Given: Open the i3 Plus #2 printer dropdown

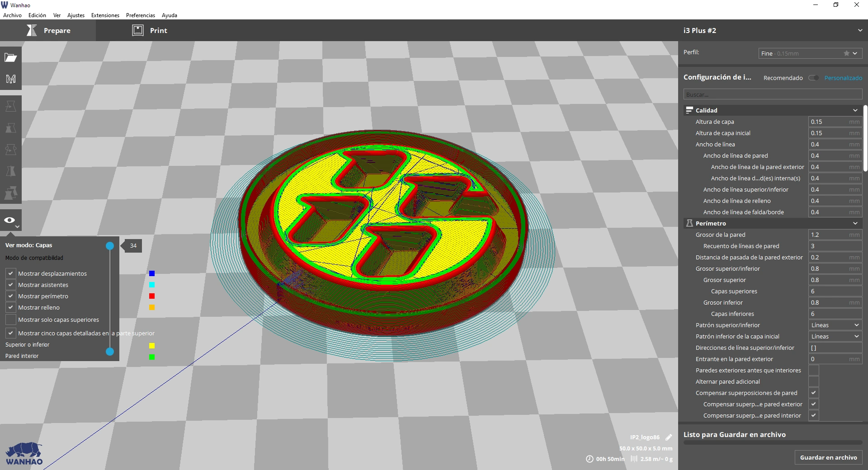Looking at the screenshot, I should 860,30.
